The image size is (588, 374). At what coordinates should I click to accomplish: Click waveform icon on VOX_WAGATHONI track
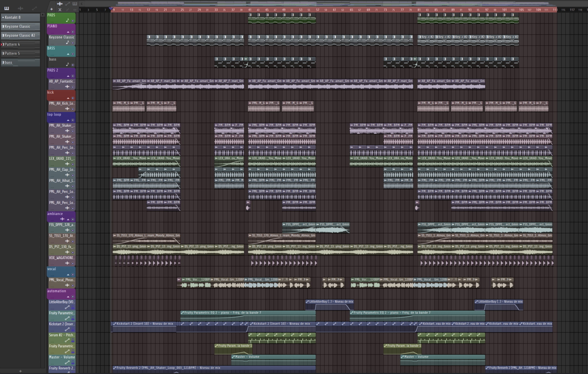pyautogui.click(x=67, y=263)
